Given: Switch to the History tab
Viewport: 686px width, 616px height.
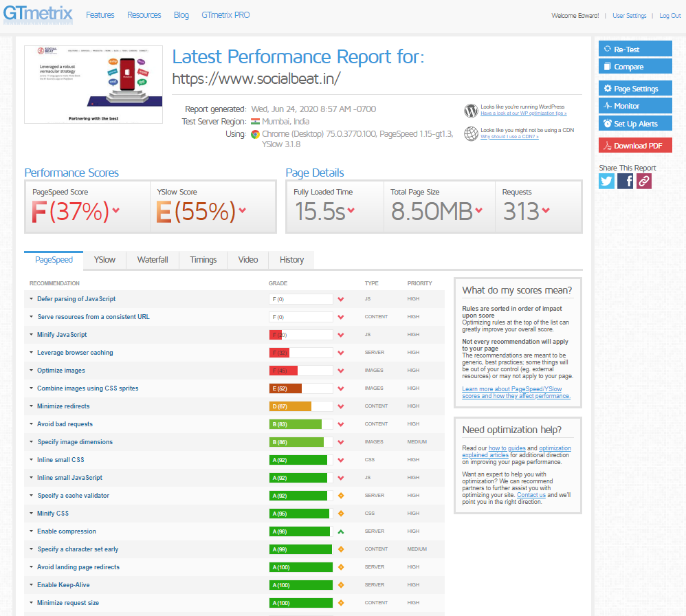Looking at the screenshot, I should 292,260.
